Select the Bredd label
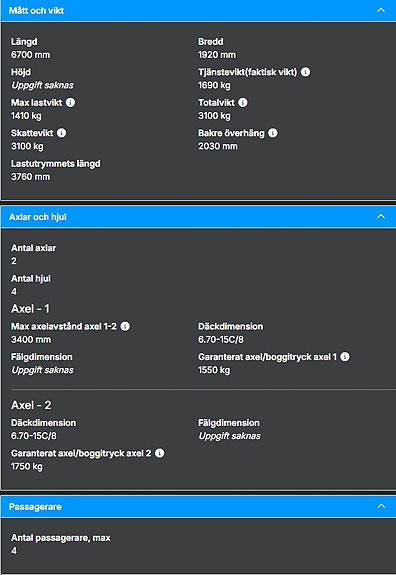Screen dimensions: 396x575 click(x=210, y=41)
